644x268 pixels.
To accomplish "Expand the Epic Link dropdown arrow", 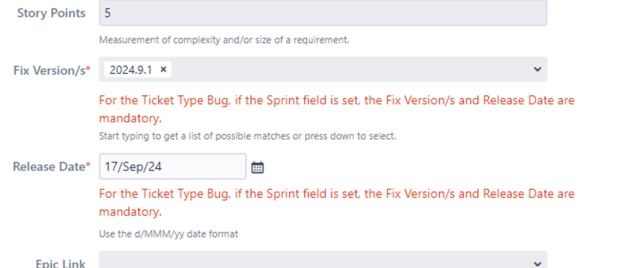I will pyautogui.click(x=537, y=263).
